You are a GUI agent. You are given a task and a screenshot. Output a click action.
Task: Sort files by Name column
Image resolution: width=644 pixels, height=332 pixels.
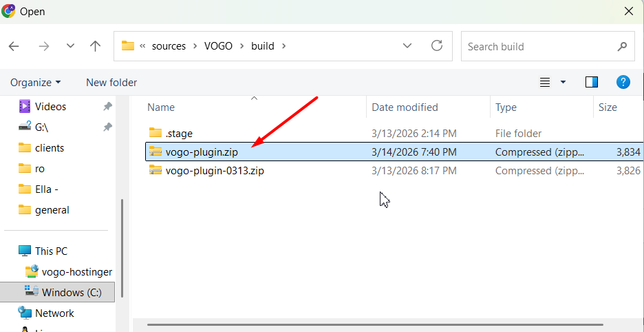pos(160,107)
